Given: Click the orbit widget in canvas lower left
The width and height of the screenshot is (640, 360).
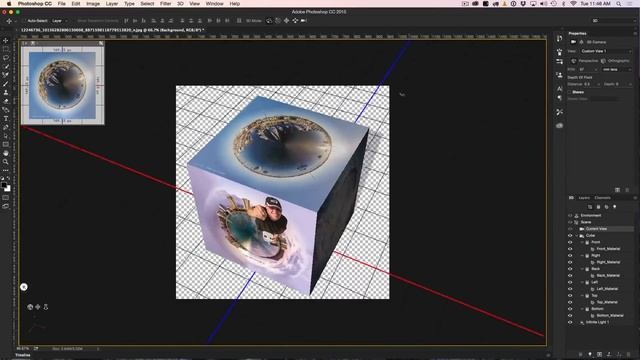Looking at the screenshot, I should (30, 307).
